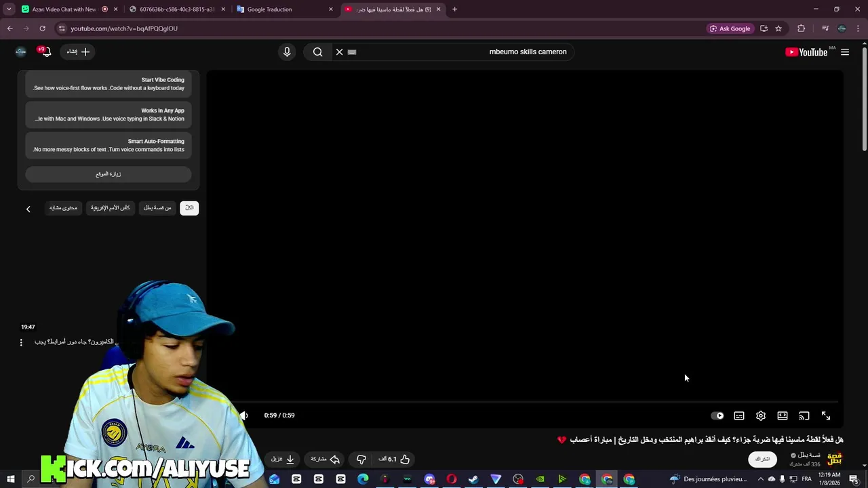Close the Google Traduction tab
This screenshot has height=488, width=868.
tap(331, 9)
